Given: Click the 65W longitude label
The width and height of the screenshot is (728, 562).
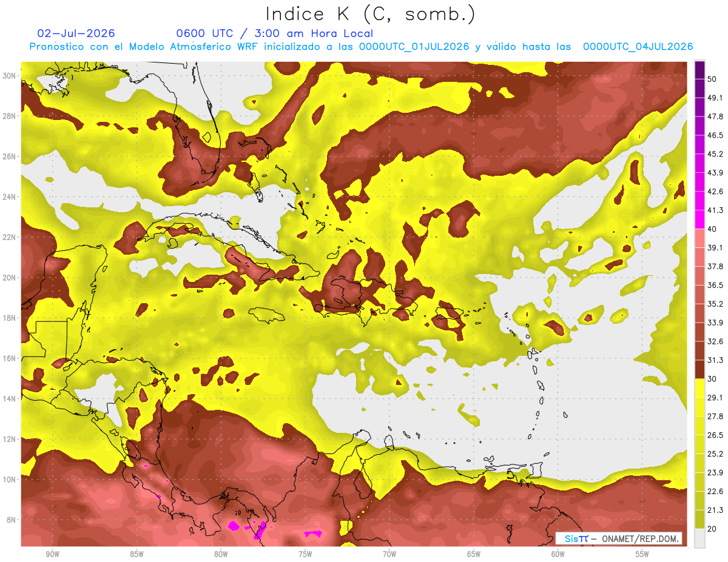Looking at the screenshot, I should click(474, 555).
